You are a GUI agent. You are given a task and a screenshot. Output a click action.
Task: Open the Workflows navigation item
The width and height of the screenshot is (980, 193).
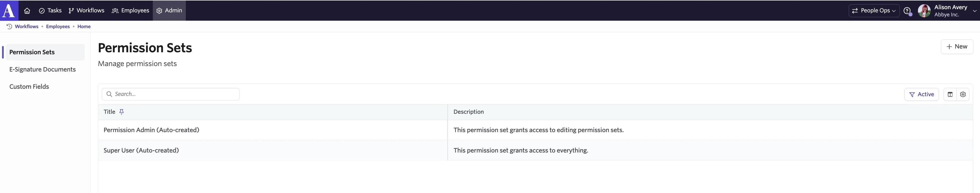86,11
